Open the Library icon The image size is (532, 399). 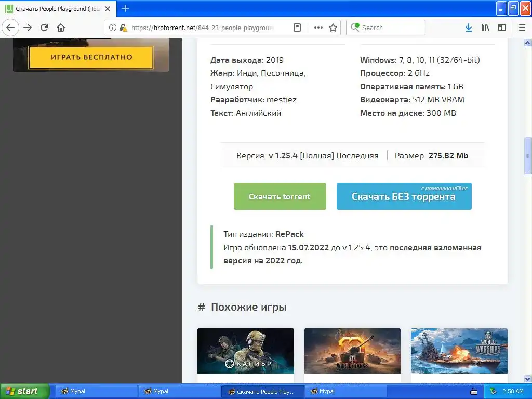[x=485, y=28]
